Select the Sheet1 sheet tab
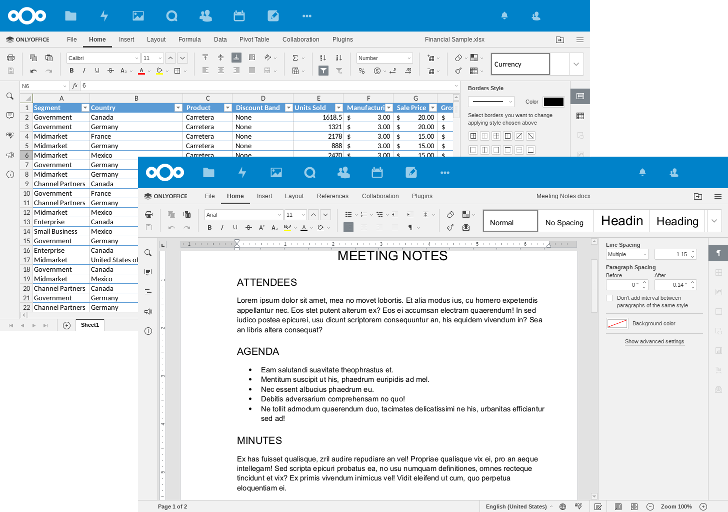 coord(90,325)
